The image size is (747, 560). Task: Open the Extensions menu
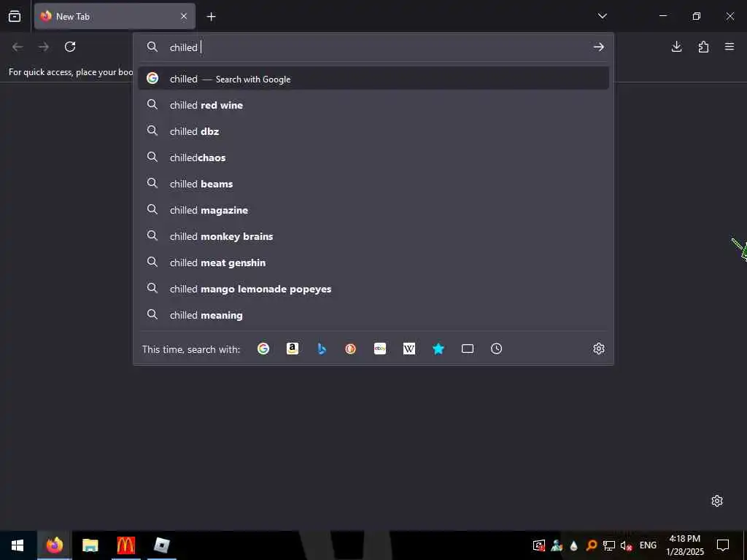(703, 47)
